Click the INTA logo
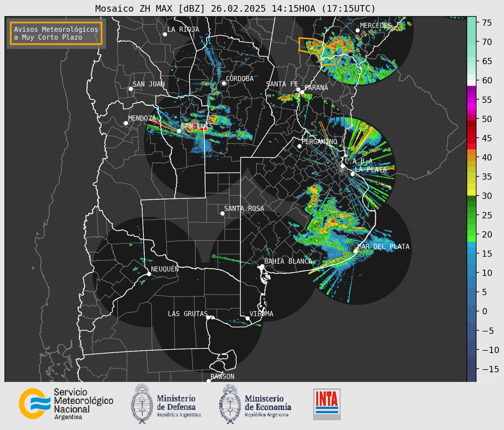 (327, 404)
